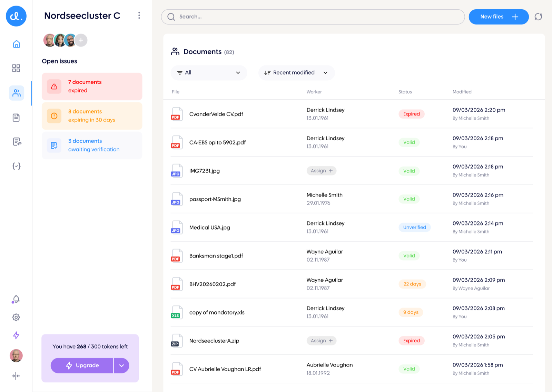Open the Home icon in sidebar

[16, 44]
